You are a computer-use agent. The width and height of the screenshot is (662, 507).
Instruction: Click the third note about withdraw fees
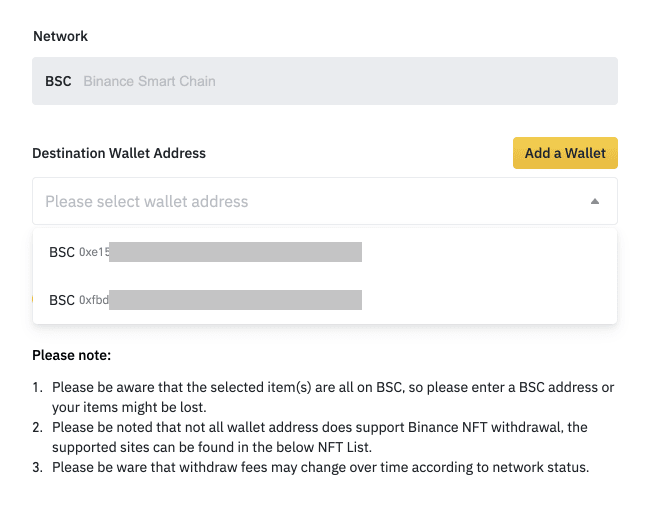click(320, 466)
